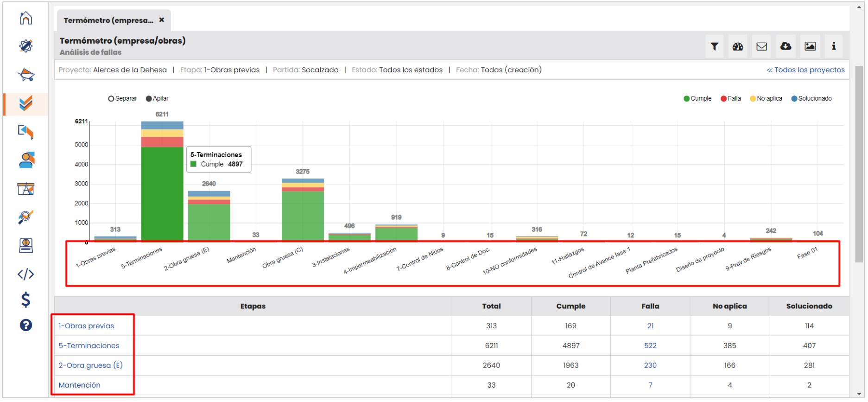The width and height of the screenshot is (868, 402).
Task: Close the Termómetro tab
Action: (x=162, y=20)
